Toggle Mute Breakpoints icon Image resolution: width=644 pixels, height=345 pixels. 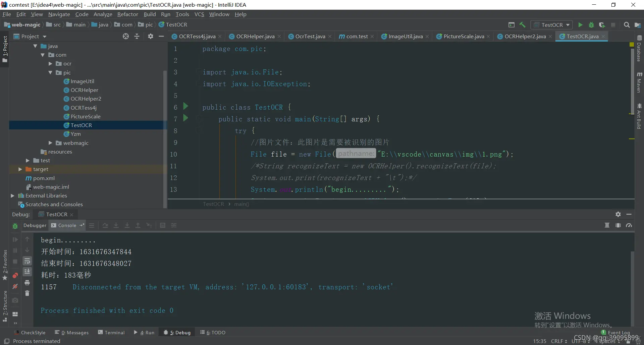[15, 286]
